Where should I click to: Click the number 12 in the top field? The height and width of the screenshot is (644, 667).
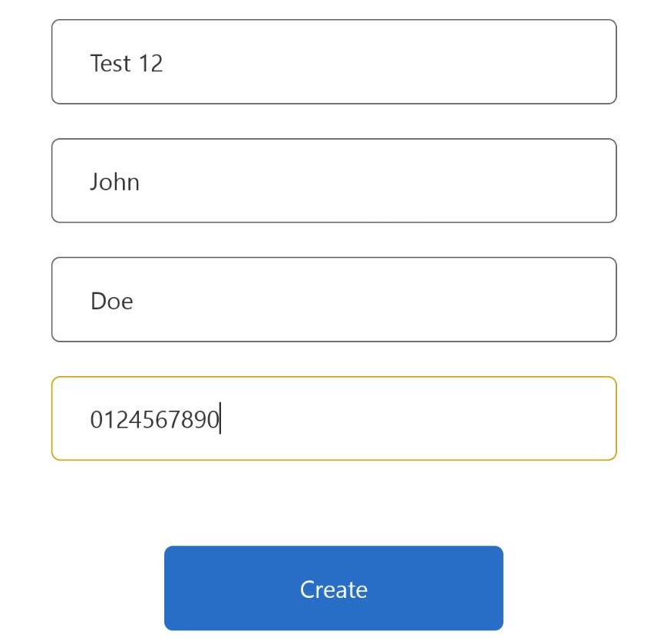pos(150,64)
